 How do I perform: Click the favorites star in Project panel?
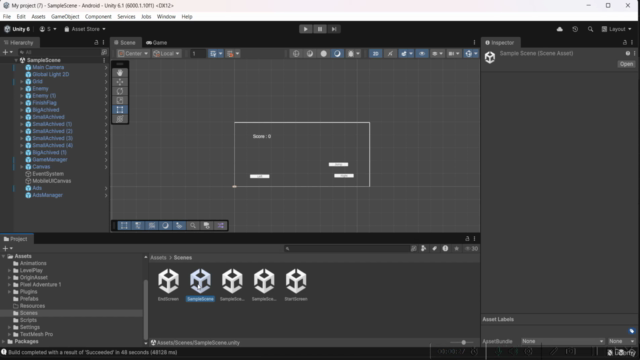[456, 249]
